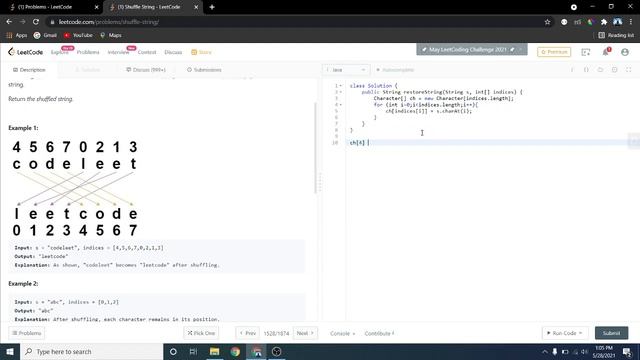Click the braces format-code icon
The height and width of the screenshot is (360, 640).
point(586,70)
